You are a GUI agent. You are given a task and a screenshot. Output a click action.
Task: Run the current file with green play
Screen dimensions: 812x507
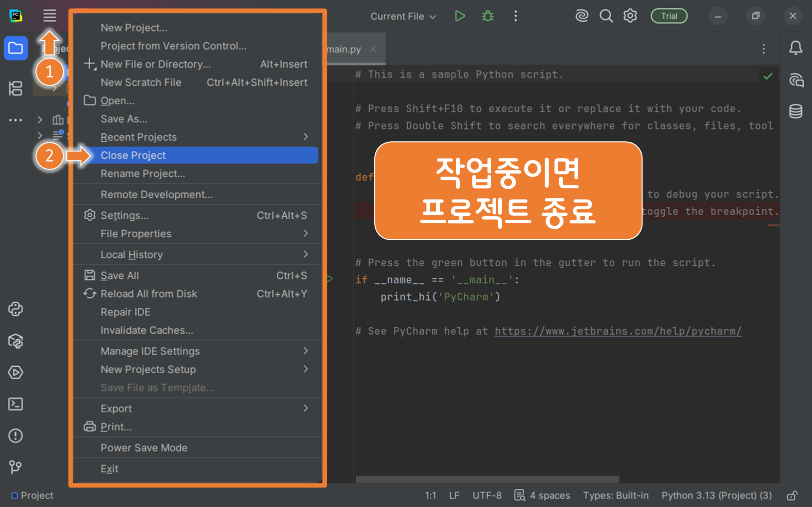click(x=460, y=16)
